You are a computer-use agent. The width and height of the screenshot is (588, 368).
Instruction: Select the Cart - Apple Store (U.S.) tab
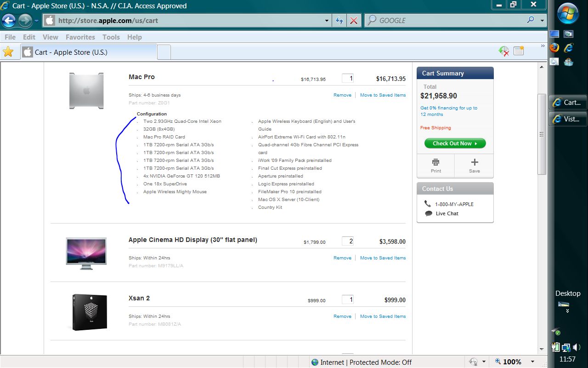point(88,52)
